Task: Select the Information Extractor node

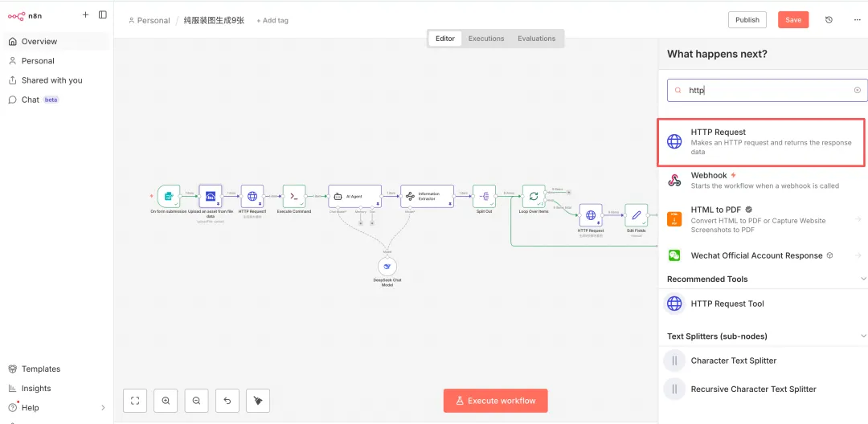Action: (427, 196)
